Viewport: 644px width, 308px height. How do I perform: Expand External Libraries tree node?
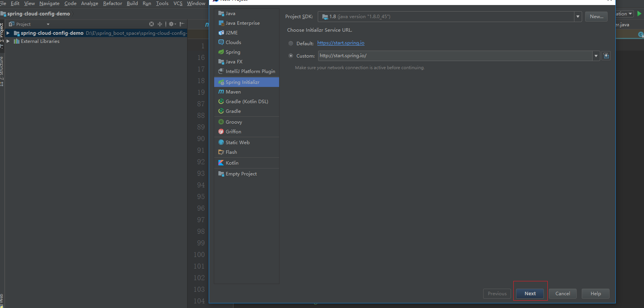[8, 41]
